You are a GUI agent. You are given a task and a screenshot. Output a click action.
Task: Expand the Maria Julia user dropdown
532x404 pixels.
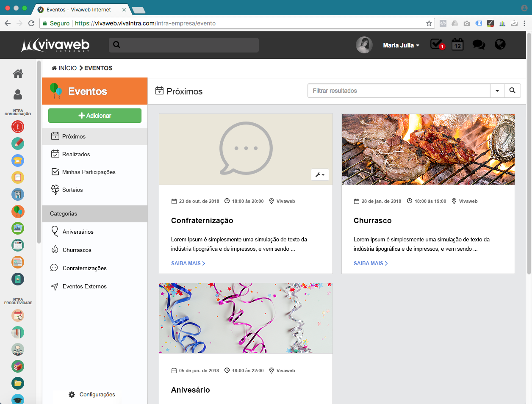pyautogui.click(x=401, y=45)
